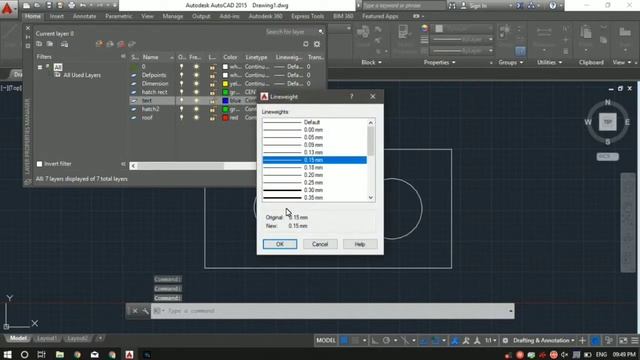Open the Layer States Manager icon
This screenshot has height=360, width=640.
[64, 44]
